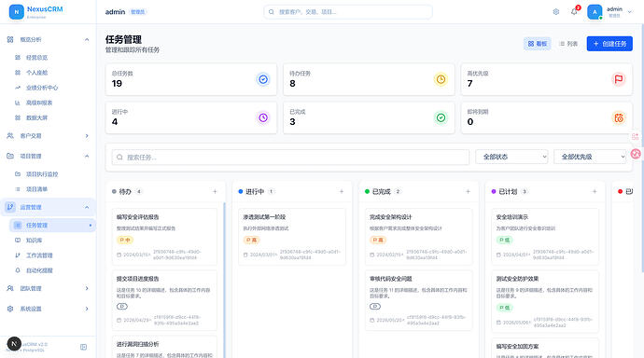Click the 项目管理 folder icon
This screenshot has width=644, height=358.
click(x=10, y=156)
